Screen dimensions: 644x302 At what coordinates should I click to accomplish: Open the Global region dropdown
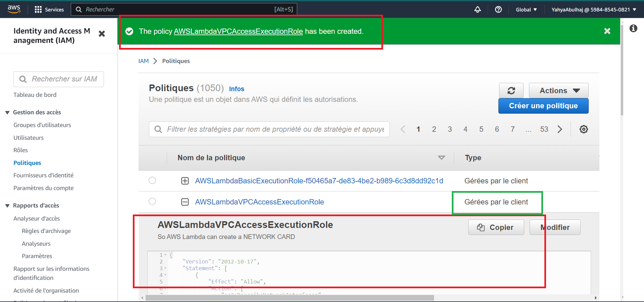[x=526, y=9]
